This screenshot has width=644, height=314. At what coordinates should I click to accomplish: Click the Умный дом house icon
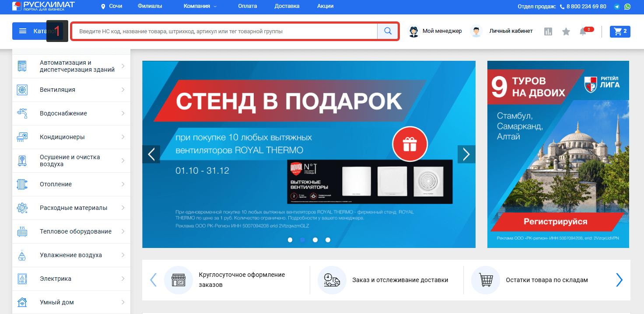[22, 302]
